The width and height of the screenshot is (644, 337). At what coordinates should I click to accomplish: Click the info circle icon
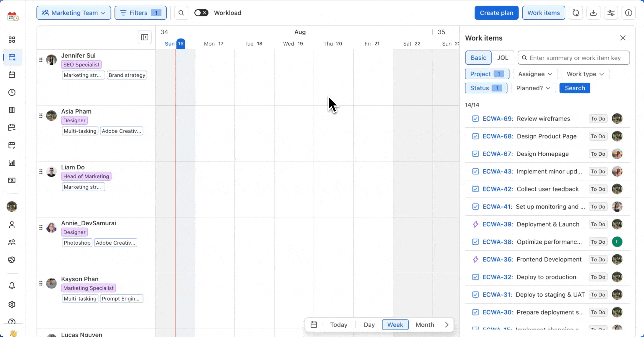629,13
